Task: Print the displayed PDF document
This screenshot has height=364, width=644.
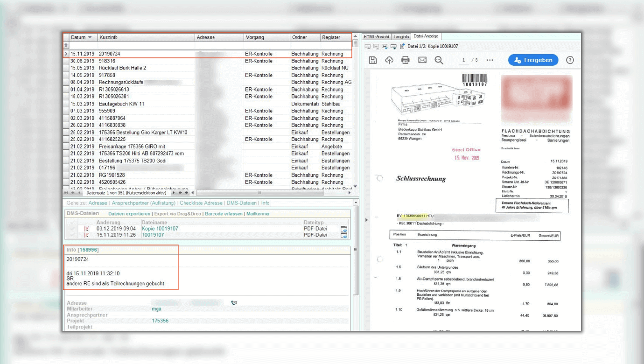Action: click(x=406, y=60)
